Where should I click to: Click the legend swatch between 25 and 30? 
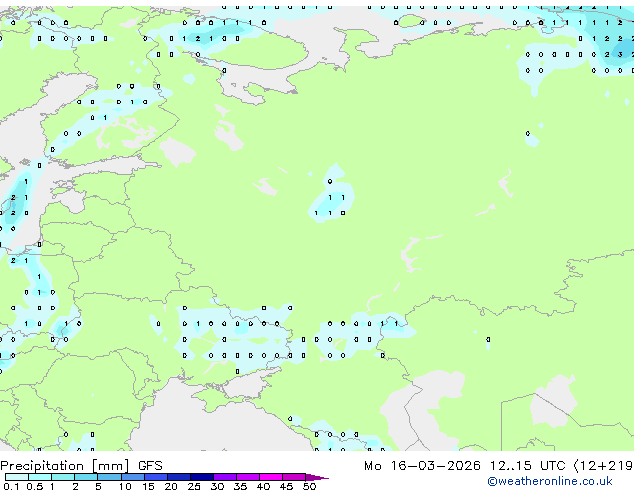pyautogui.click(x=201, y=477)
